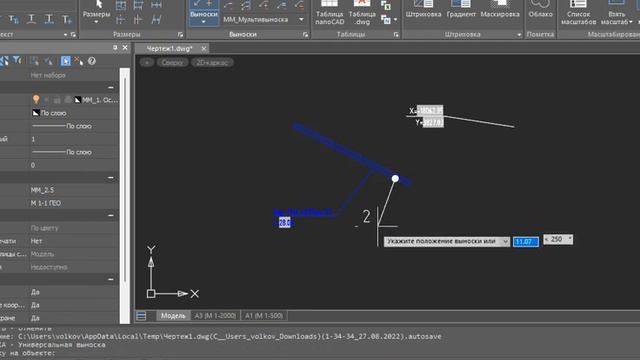Click the 11.07 distance input field

click(525, 242)
